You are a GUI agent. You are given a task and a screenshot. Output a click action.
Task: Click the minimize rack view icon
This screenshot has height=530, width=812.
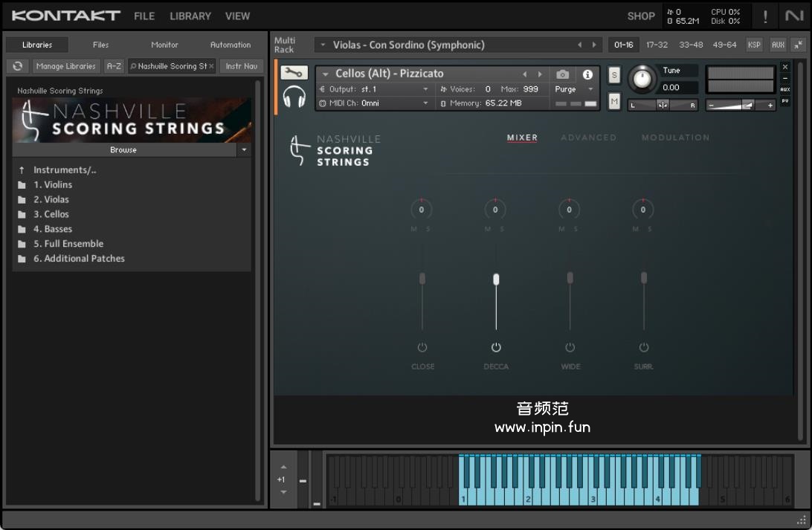click(799, 45)
